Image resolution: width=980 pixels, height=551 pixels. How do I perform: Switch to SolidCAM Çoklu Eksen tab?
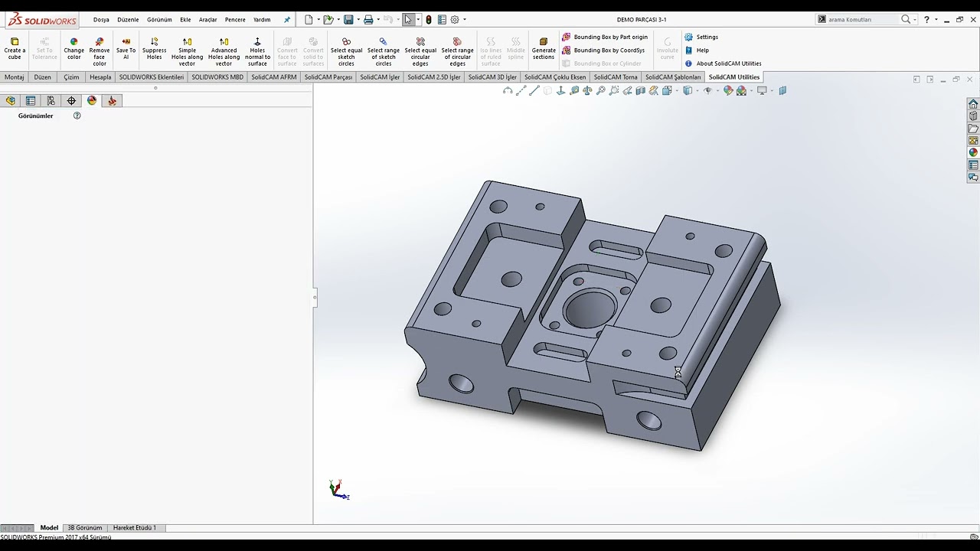pyautogui.click(x=555, y=77)
